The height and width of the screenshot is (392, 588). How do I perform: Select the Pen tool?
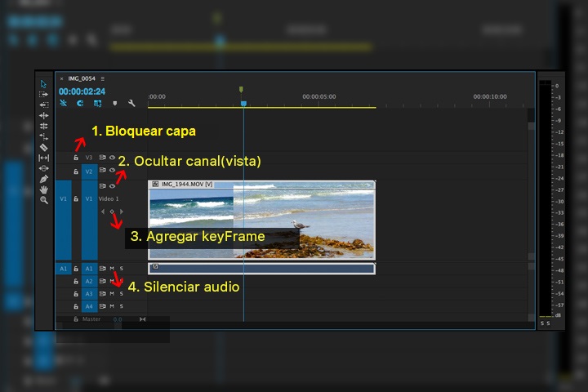44,179
